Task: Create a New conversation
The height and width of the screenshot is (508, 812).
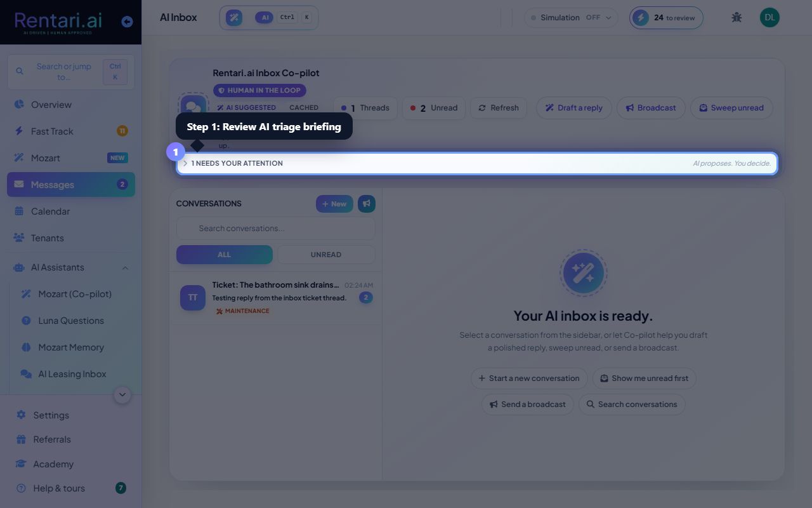Action: pos(334,204)
